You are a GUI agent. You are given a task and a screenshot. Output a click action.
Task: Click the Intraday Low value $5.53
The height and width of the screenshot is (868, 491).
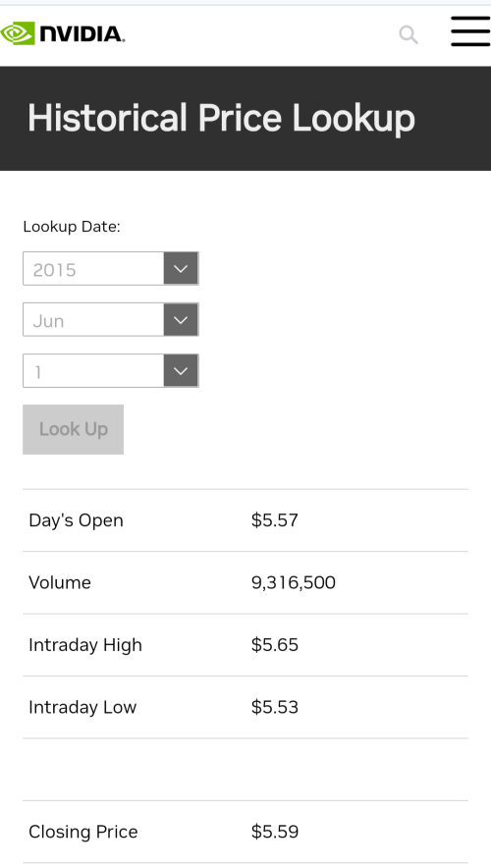pyautogui.click(x=275, y=707)
